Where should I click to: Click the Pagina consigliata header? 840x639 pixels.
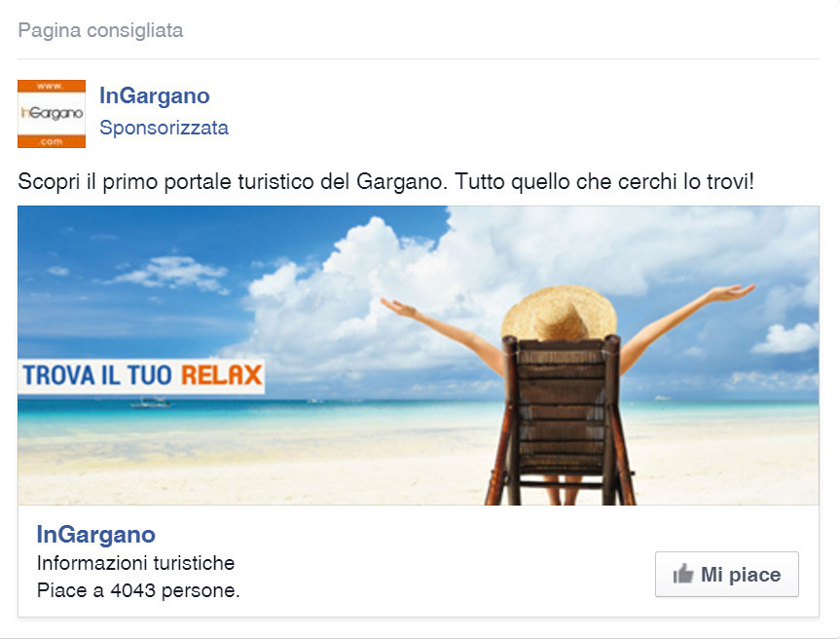100,30
